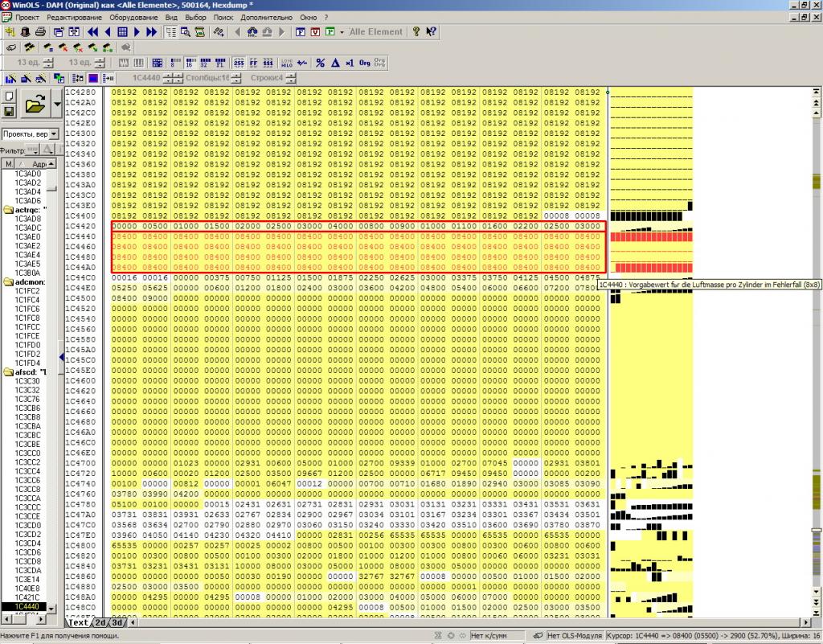Jump to the last map with the double-right arrow
823x644 pixels.
pyautogui.click(x=151, y=32)
